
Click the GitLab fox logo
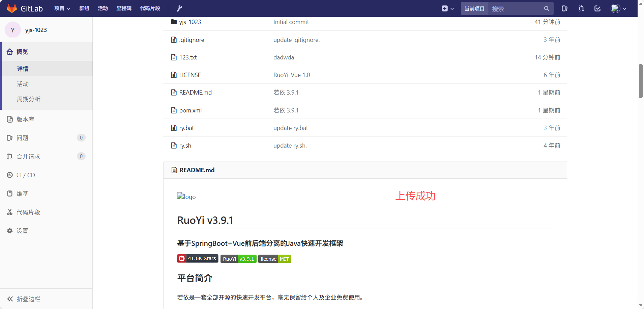pyautogui.click(x=12, y=8)
